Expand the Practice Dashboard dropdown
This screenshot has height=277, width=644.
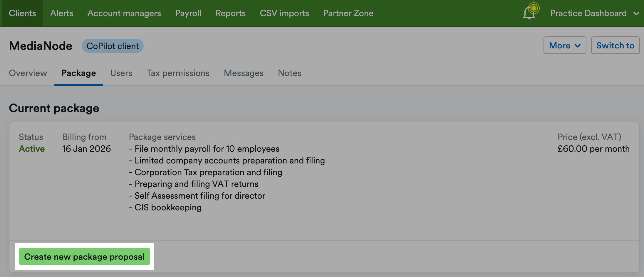(x=595, y=13)
